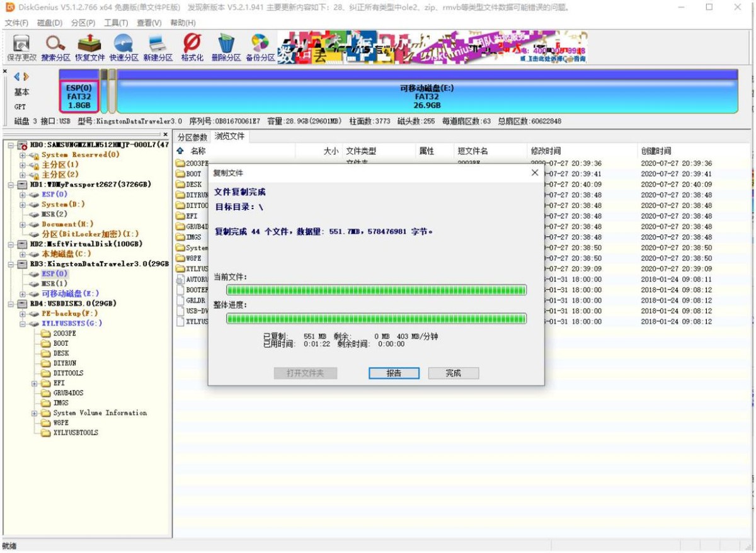Select the XYLYUSBSYS(G:) partition

pos(72,323)
